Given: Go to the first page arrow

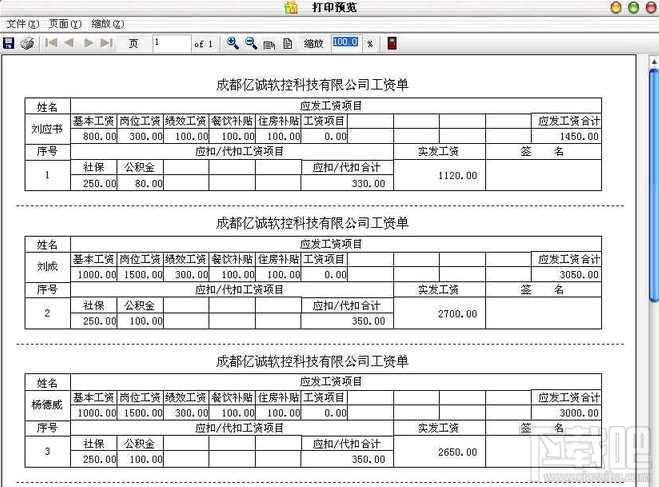Looking at the screenshot, I should [51, 44].
